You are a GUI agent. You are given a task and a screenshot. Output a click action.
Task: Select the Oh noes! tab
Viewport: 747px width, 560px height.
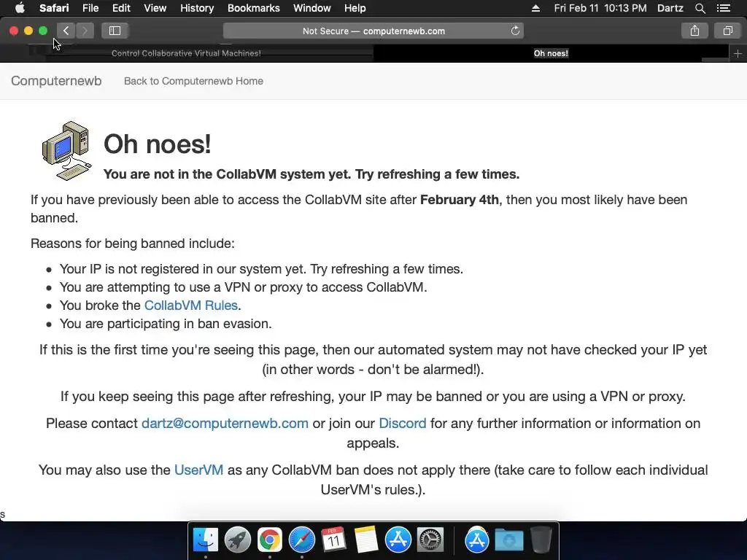pos(551,53)
